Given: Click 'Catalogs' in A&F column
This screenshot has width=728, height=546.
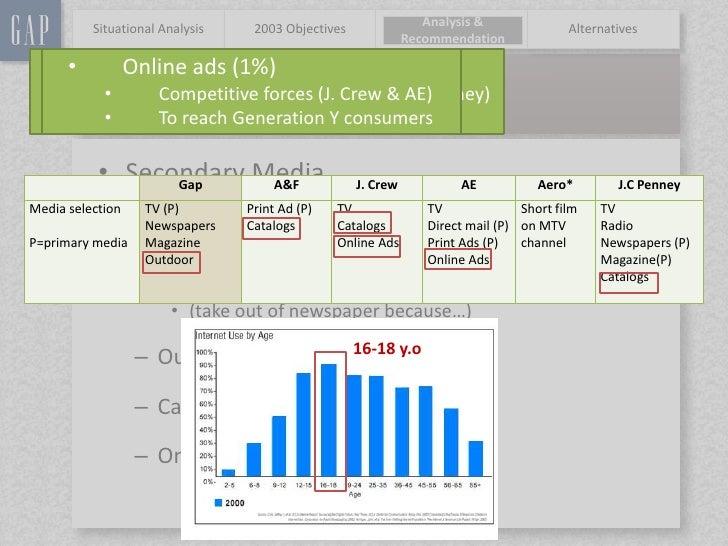Looking at the screenshot, I should tap(271, 226).
